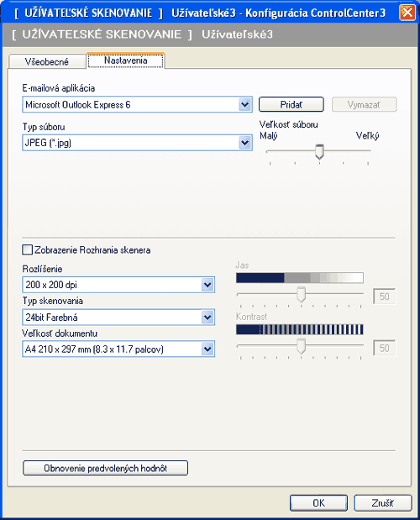Image resolution: width=420 pixels, height=520 pixels.
Task: Click Obnovenie predvolených hodnôt button
Action: point(105,468)
